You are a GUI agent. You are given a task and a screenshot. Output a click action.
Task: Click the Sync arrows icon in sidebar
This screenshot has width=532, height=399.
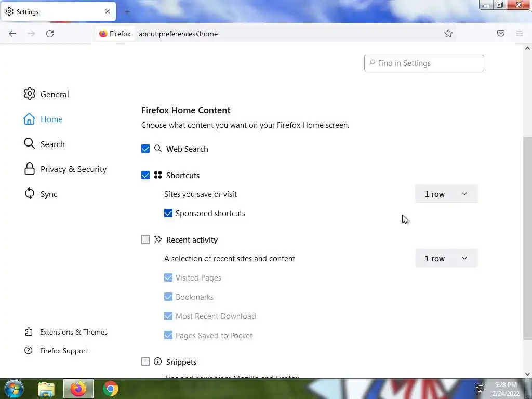[x=30, y=194]
